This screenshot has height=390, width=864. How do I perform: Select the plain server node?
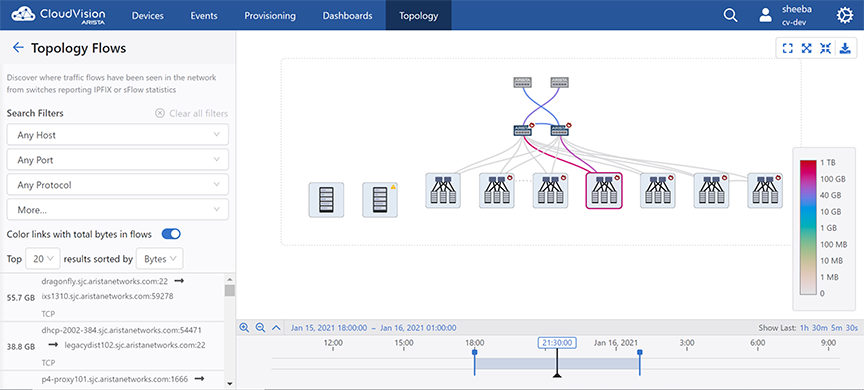(326, 200)
